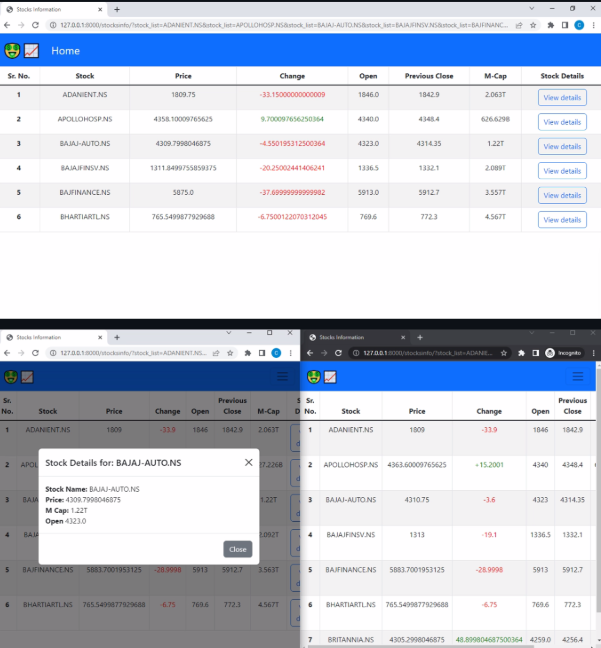Click money-face emoji logo in incognito window
The height and width of the screenshot is (648, 601).
[x=314, y=376]
